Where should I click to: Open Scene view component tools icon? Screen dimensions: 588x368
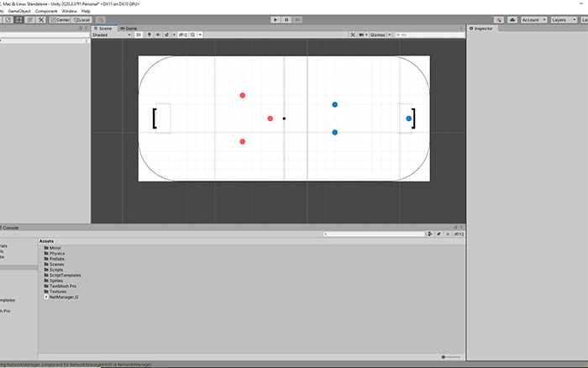[353, 35]
